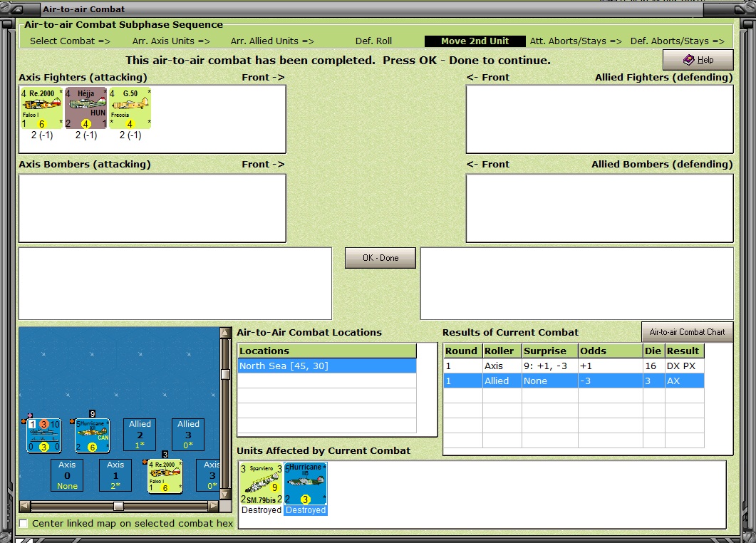Click mini map vertical scrollbar up arrow
756x543 pixels.
click(225, 332)
